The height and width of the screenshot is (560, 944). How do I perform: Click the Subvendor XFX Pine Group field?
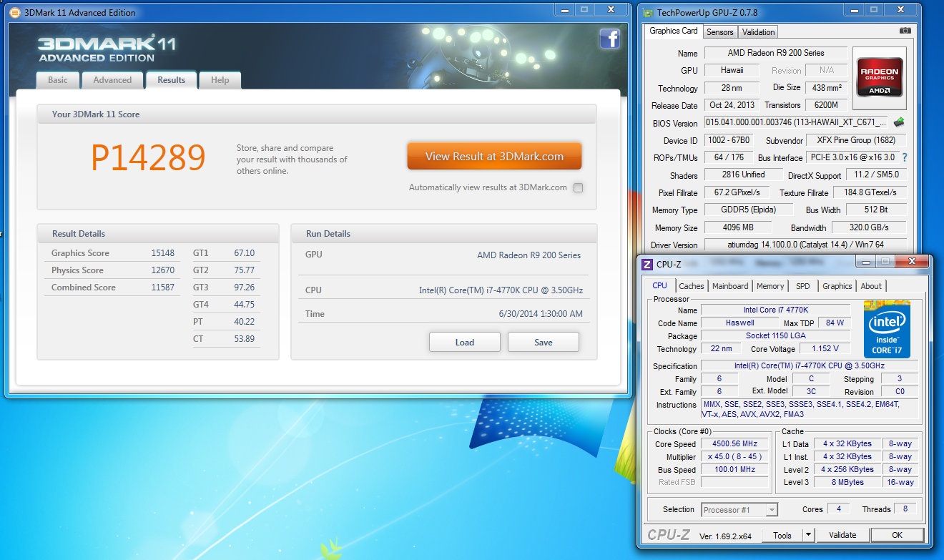click(856, 140)
